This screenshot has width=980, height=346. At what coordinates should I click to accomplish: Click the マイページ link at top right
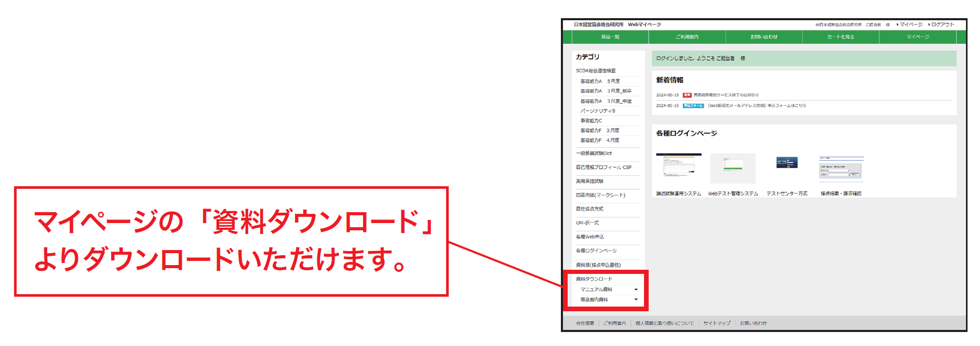911,24
